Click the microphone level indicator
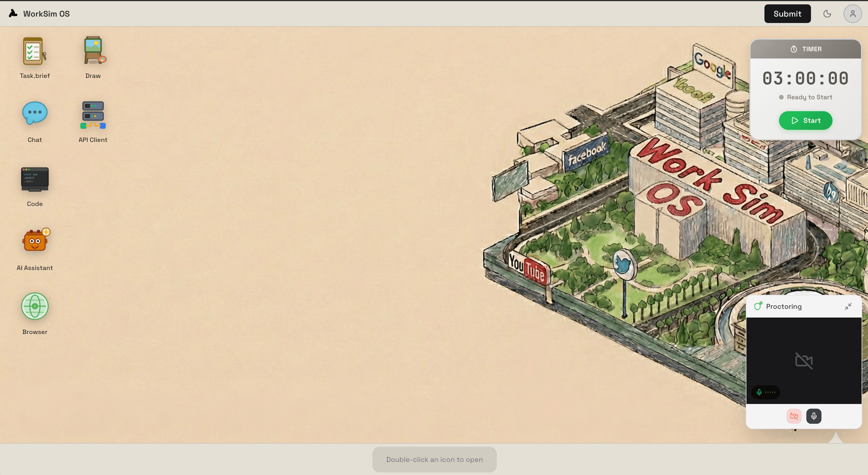This screenshot has height=475, width=868. coord(766,392)
